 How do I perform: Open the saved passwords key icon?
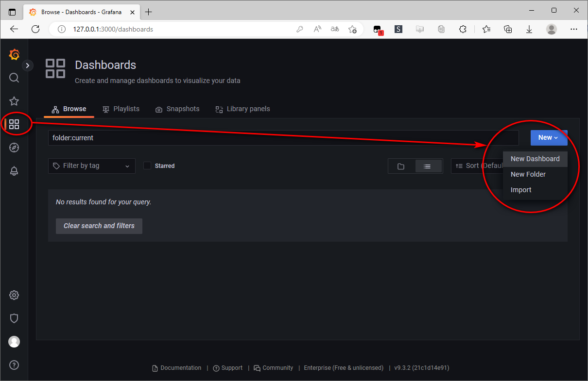300,29
